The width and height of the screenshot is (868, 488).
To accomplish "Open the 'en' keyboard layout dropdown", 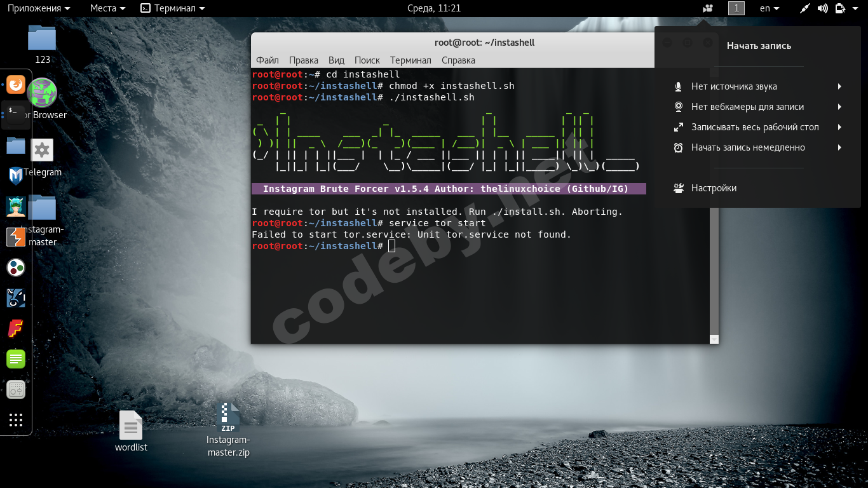I will tap(769, 8).
